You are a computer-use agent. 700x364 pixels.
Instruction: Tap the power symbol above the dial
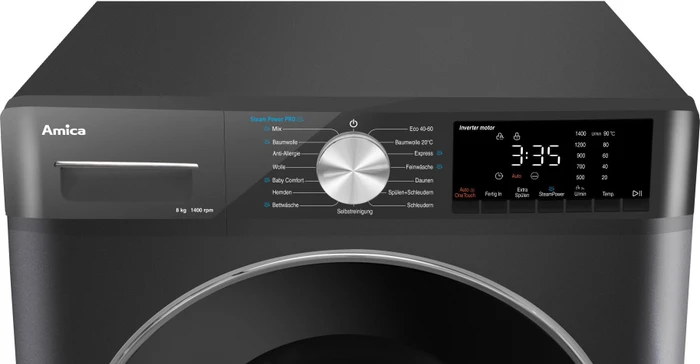[x=353, y=123]
